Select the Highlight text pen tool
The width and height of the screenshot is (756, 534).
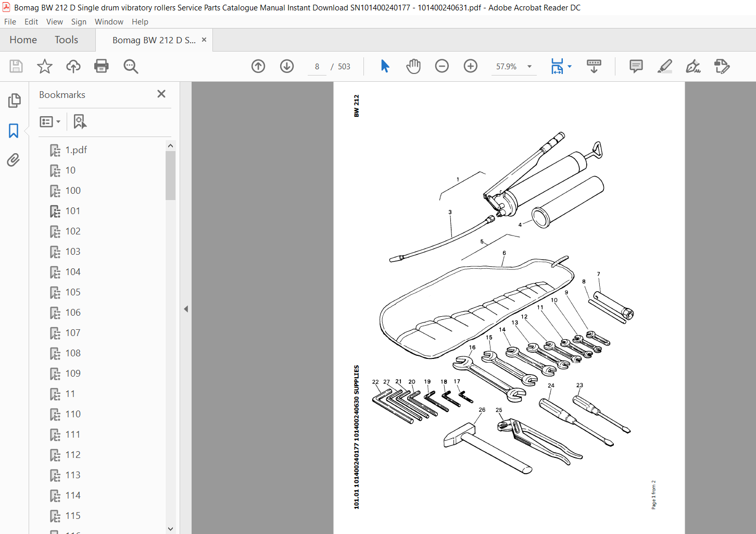click(x=665, y=66)
